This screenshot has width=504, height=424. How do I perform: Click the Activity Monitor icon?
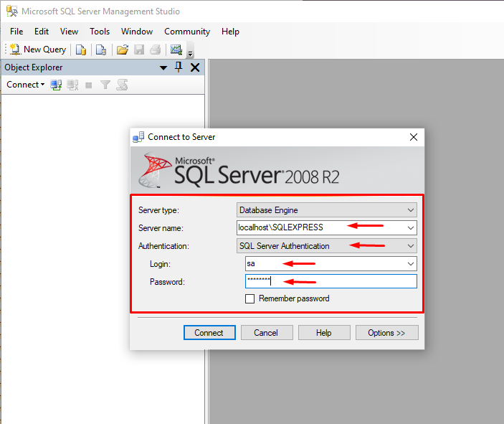[176, 50]
